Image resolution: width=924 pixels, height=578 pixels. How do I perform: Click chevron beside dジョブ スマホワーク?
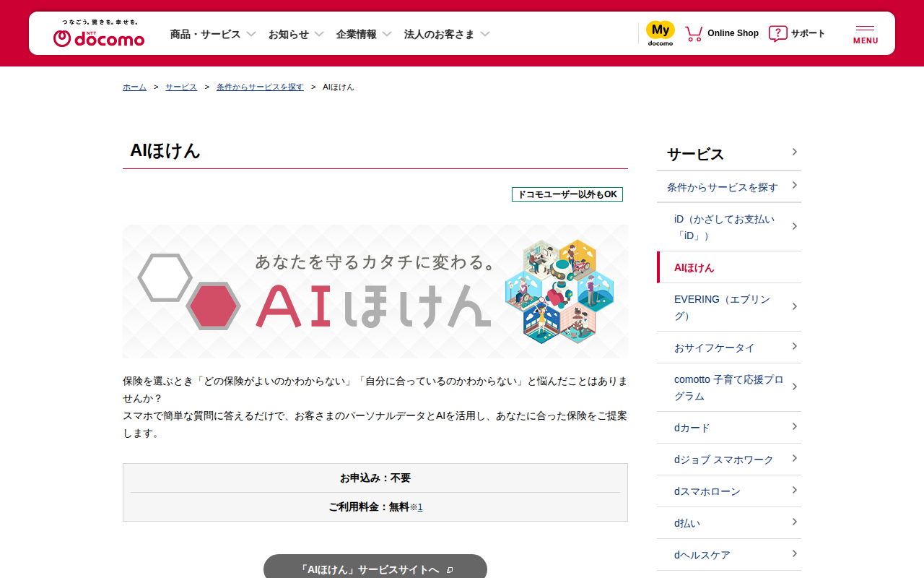tap(794, 458)
